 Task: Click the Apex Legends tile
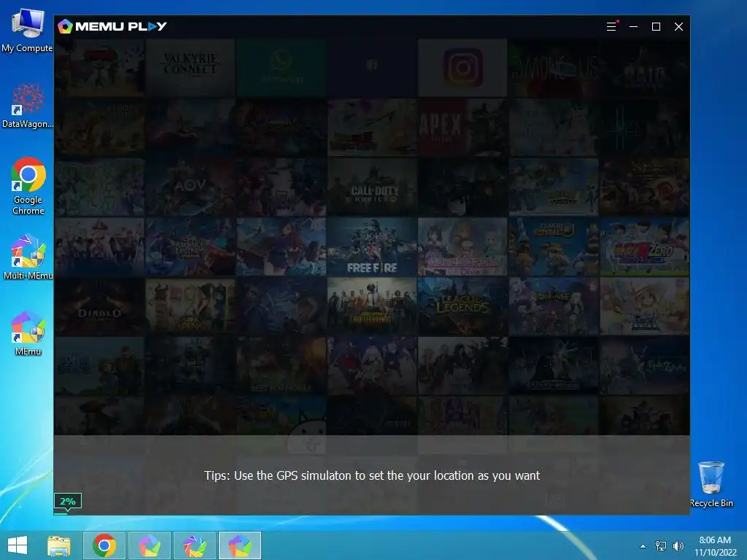[462, 127]
